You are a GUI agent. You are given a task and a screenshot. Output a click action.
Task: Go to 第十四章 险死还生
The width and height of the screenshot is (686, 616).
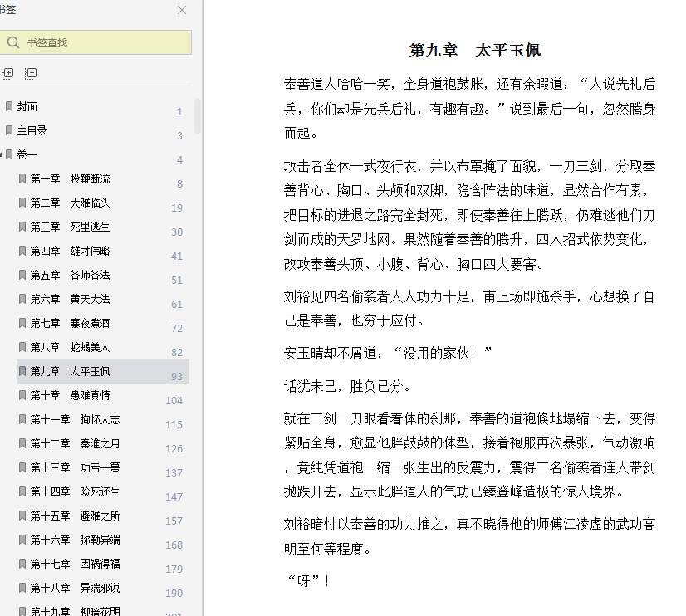(x=75, y=491)
